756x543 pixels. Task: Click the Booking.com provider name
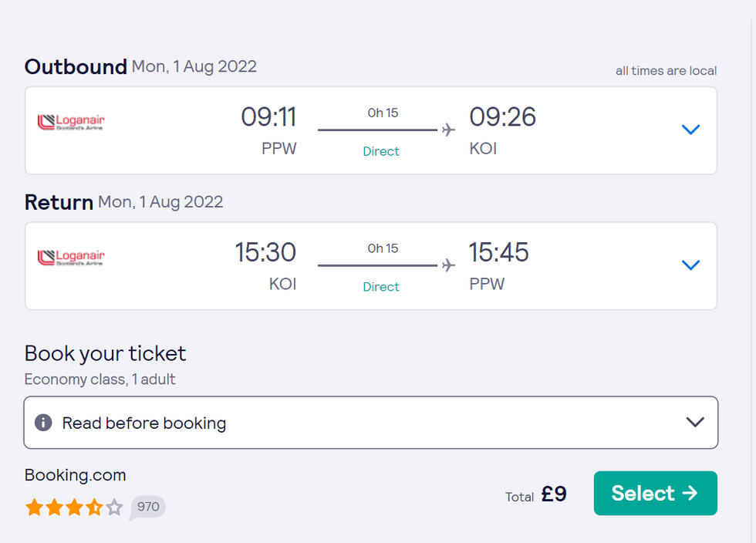coord(76,475)
